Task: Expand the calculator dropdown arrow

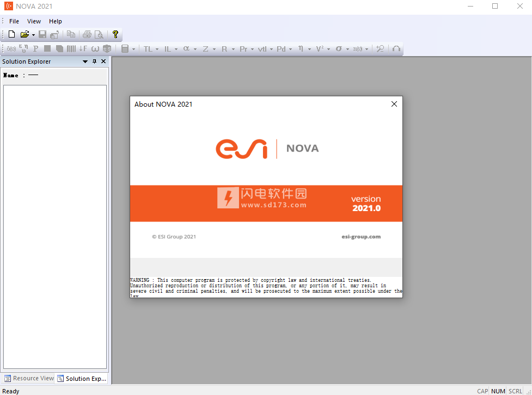Action: coord(133,50)
